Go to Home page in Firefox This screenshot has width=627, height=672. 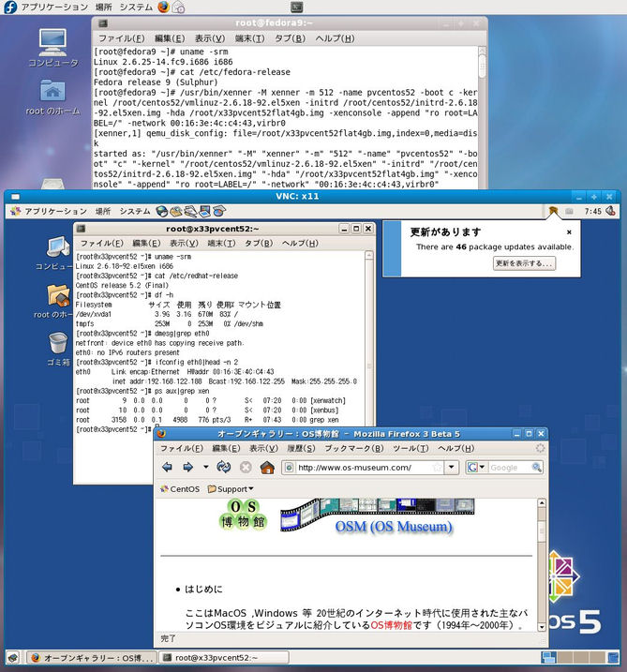267,467
